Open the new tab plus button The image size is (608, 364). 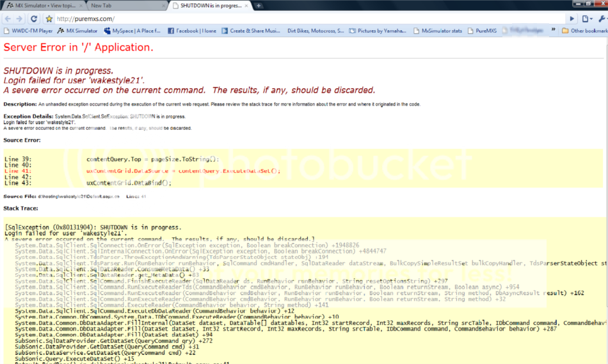coord(259,5)
